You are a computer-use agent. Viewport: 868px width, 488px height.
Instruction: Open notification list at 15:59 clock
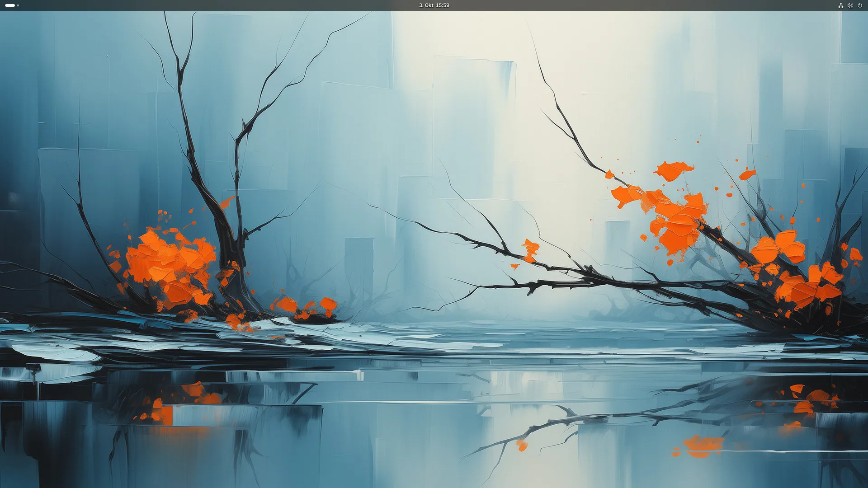(x=442, y=5)
